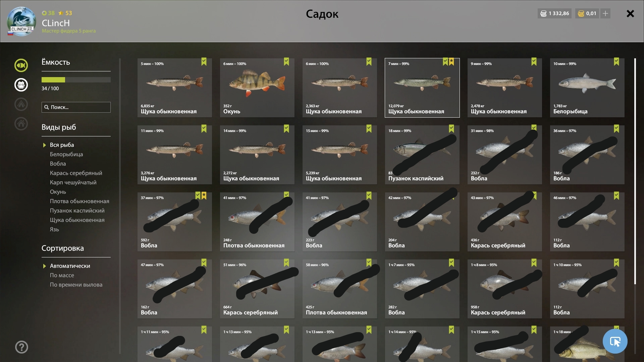Toggle green bookmark on Окунь 352 g card
The height and width of the screenshot is (362, 644).
(x=286, y=62)
